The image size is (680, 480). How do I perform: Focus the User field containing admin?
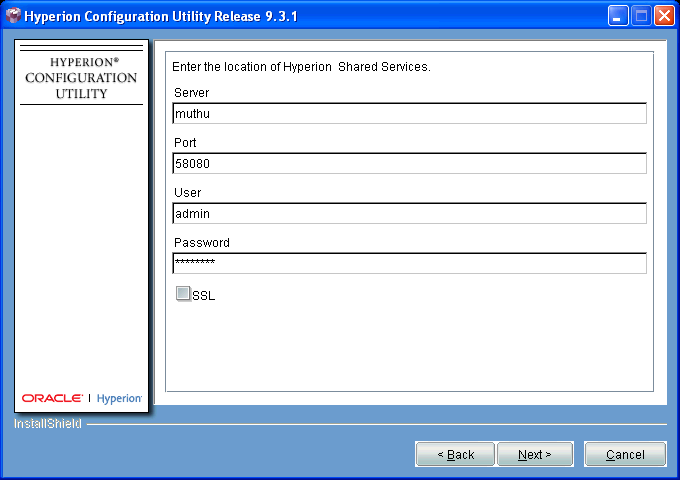(409, 213)
